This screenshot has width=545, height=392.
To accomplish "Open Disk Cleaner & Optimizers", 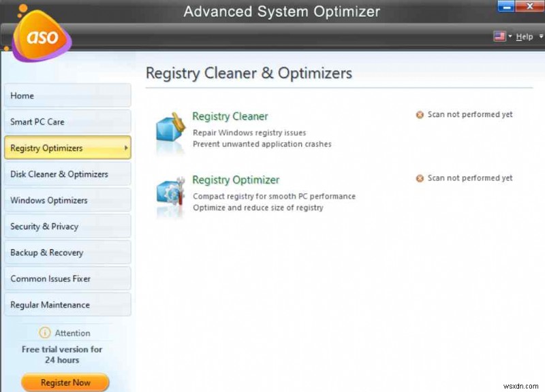I will click(x=67, y=174).
